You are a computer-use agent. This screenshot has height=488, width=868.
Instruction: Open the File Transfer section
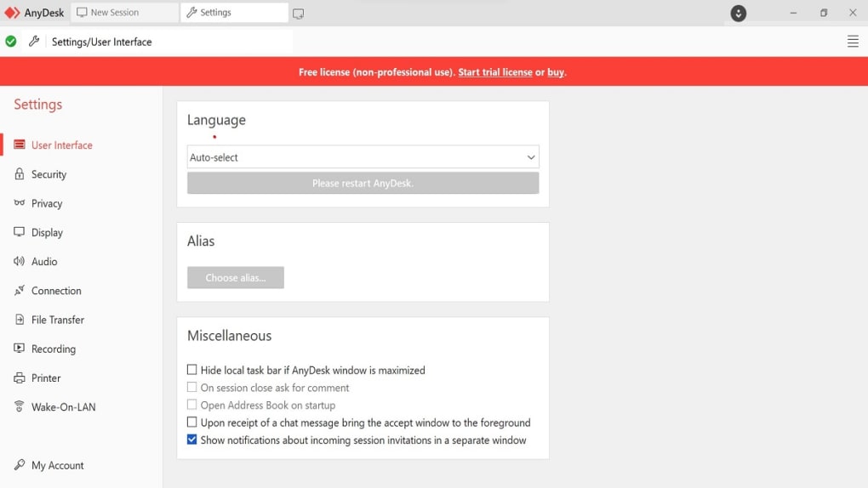58,320
